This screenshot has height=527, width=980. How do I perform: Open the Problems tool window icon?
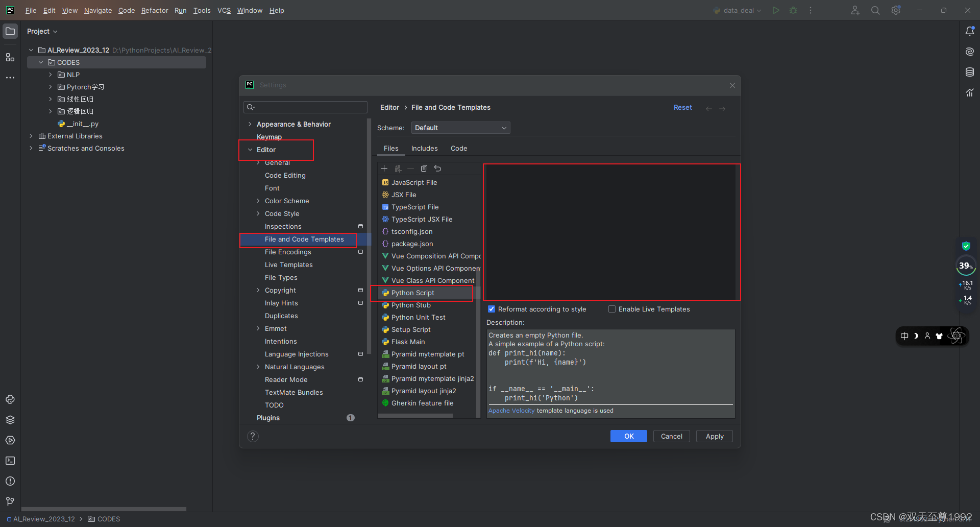10,481
